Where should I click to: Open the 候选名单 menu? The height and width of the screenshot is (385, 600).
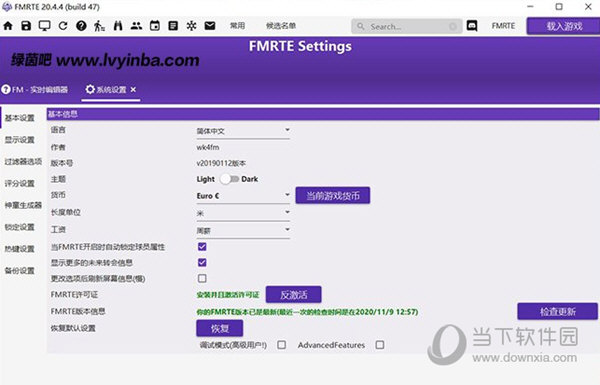(x=281, y=26)
